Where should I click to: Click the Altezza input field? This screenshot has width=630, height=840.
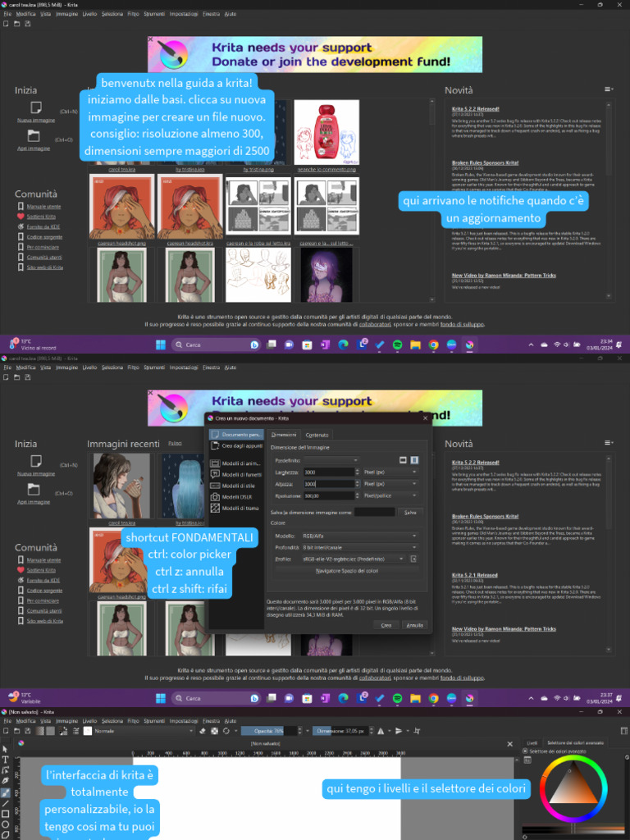click(x=328, y=484)
